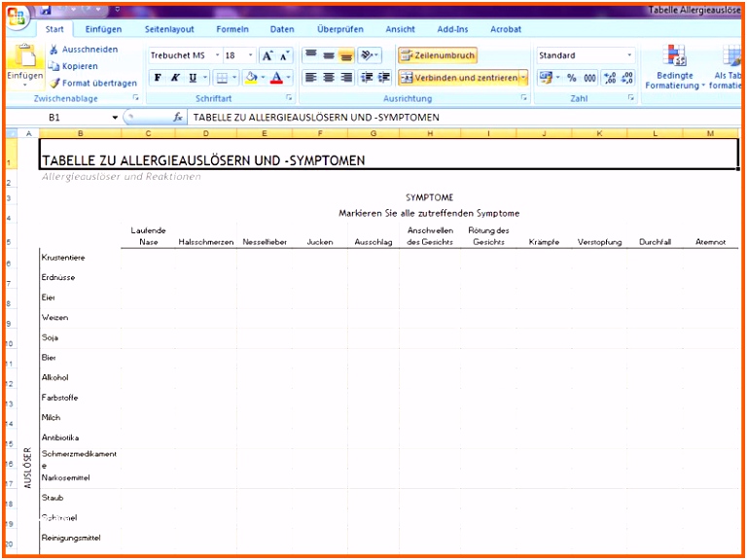Cut selection with Ausschneiden

coord(84,50)
